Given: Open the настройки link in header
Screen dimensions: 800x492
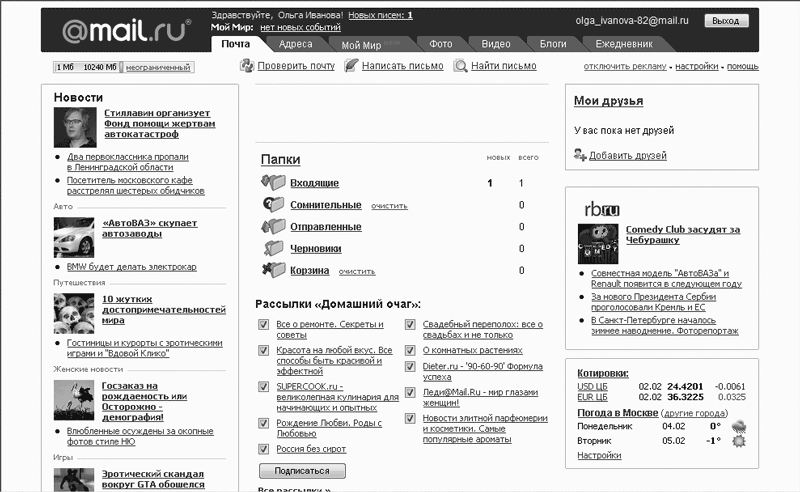Looking at the screenshot, I should (x=696, y=66).
